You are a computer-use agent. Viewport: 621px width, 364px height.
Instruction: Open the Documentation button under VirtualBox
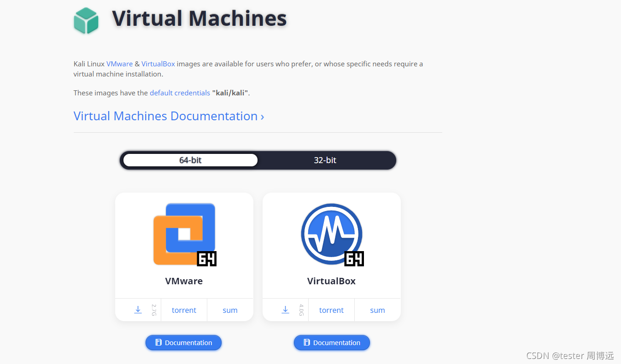332,342
